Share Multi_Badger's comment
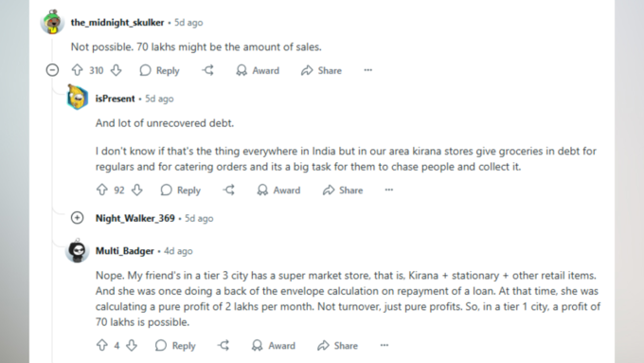 pyautogui.click(x=337, y=345)
